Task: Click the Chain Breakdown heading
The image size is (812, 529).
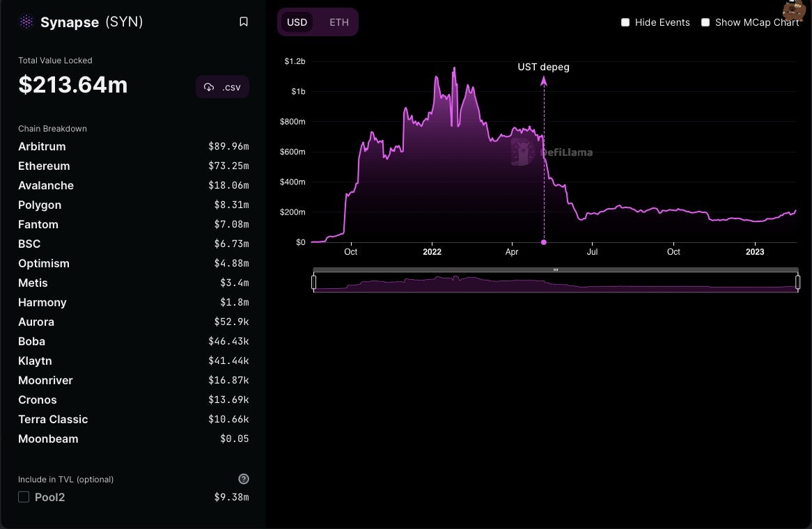Action: click(x=52, y=129)
